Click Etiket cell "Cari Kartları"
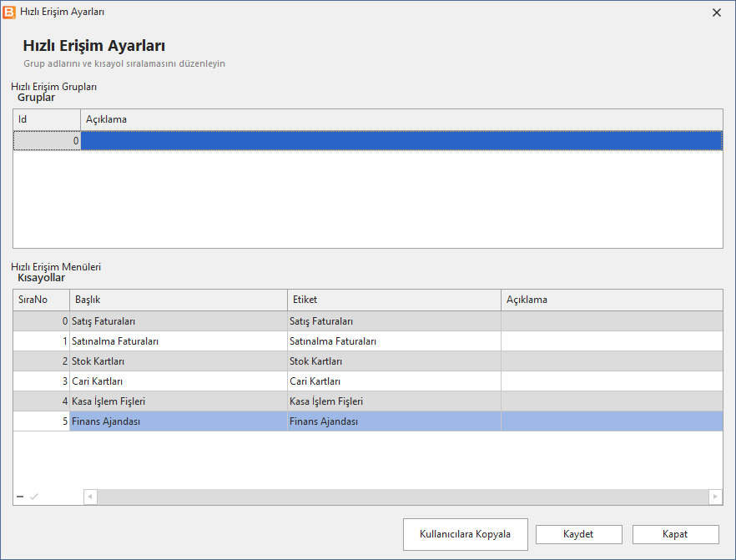Image resolution: width=736 pixels, height=560 pixels. coord(394,381)
